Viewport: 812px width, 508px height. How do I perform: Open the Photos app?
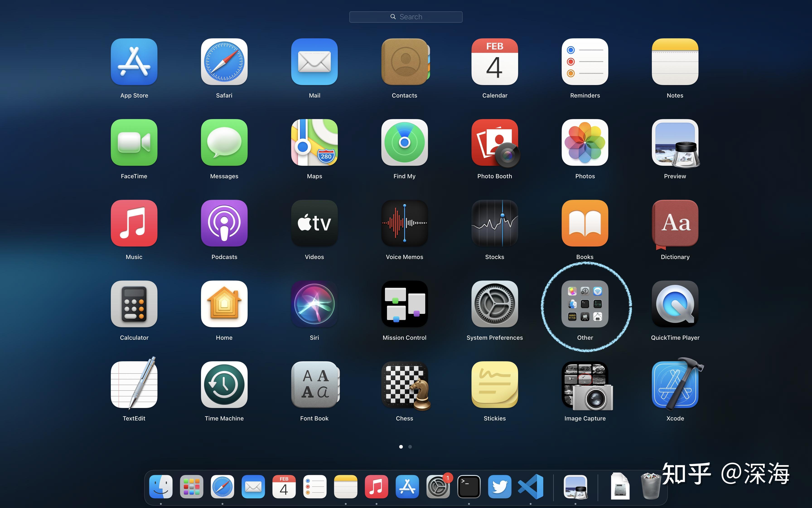point(585,142)
